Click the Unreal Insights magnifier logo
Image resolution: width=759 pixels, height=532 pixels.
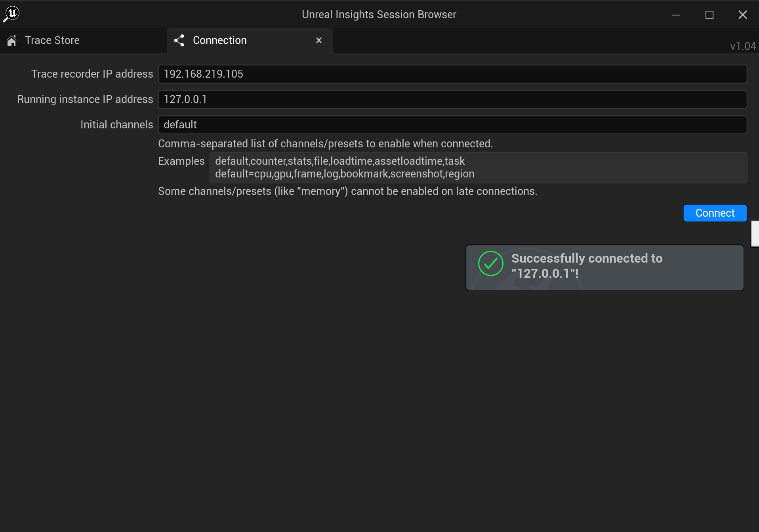point(11,14)
